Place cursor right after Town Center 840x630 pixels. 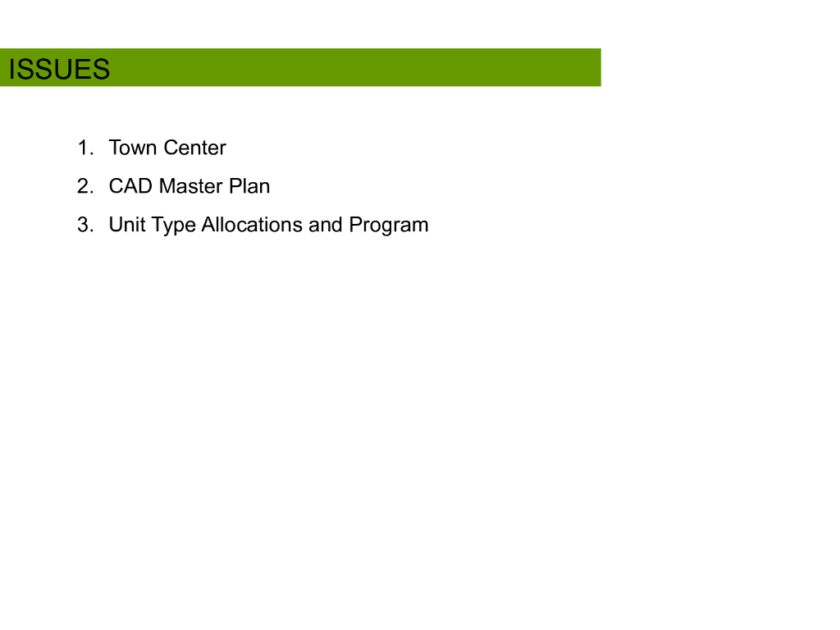(x=227, y=148)
